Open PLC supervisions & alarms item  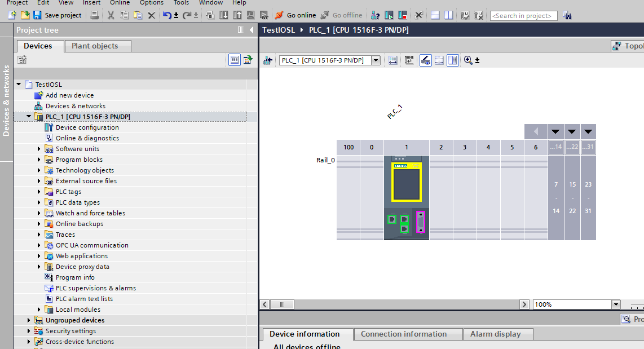(x=96, y=288)
